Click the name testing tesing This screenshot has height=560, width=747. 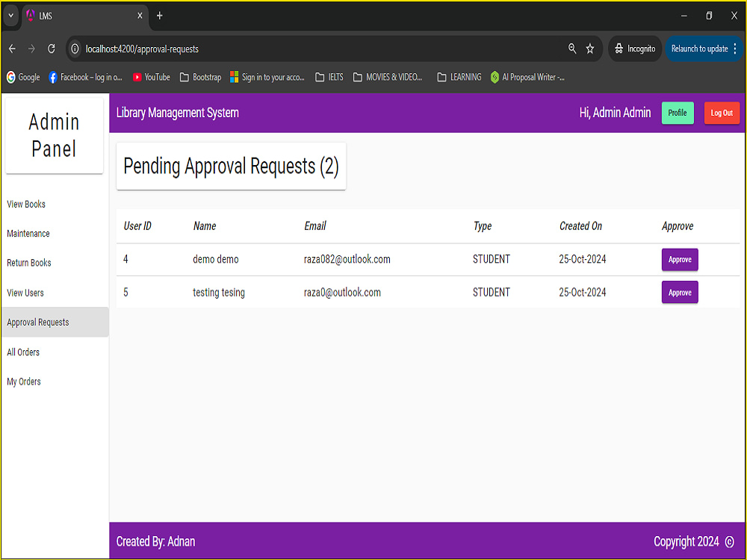(x=219, y=293)
